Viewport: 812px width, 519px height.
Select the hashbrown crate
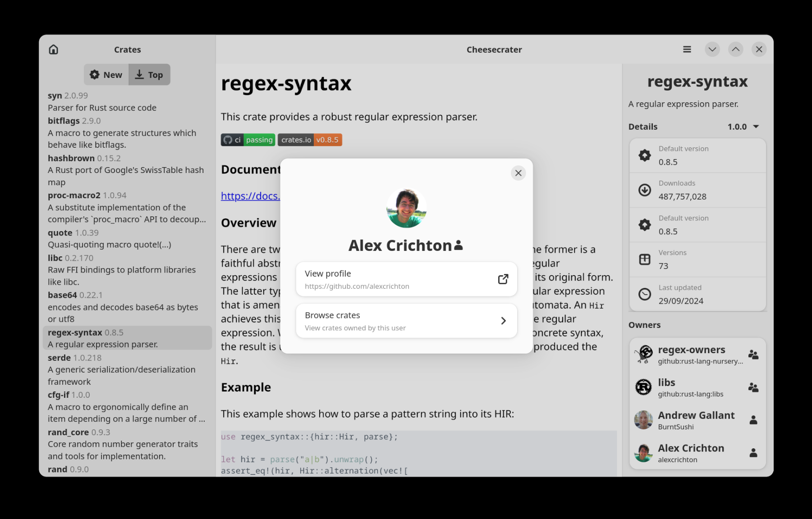pyautogui.click(x=127, y=170)
